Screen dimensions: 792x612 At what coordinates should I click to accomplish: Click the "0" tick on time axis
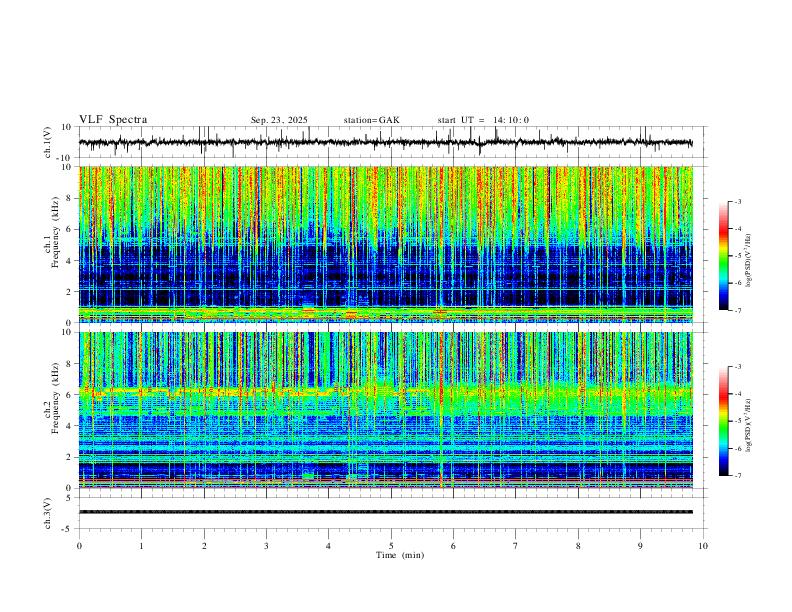coord(79,546)
